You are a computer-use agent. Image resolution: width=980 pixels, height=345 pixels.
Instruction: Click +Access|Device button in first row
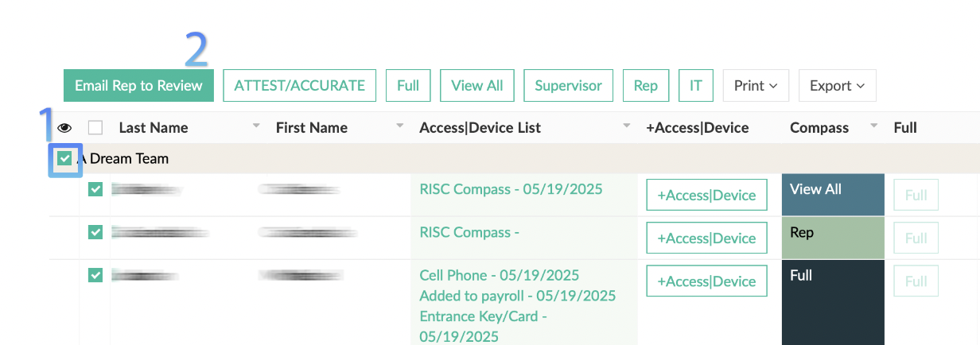tap(706, 195)
